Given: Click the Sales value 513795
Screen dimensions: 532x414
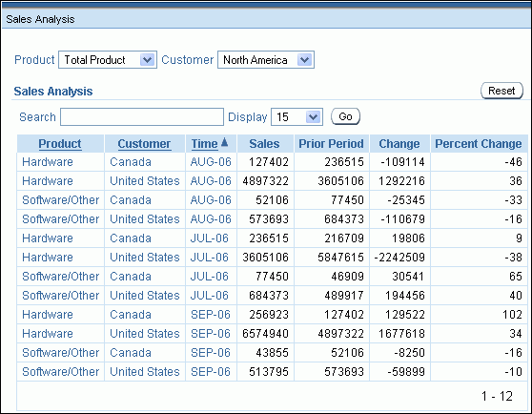Looking at the screenshot, I should 269,372.
